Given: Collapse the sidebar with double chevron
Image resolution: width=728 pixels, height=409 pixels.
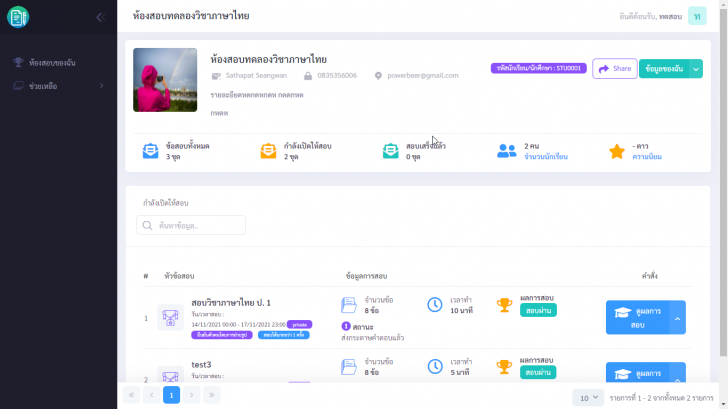Looking at the screenshot, I should tap(101, 17).
